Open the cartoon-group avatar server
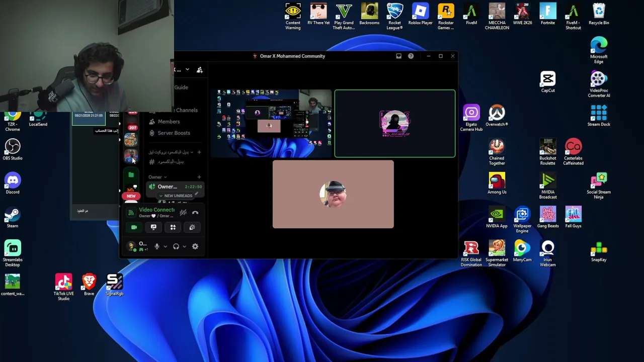This screenshot has width=644, height=362. (131, 140)
